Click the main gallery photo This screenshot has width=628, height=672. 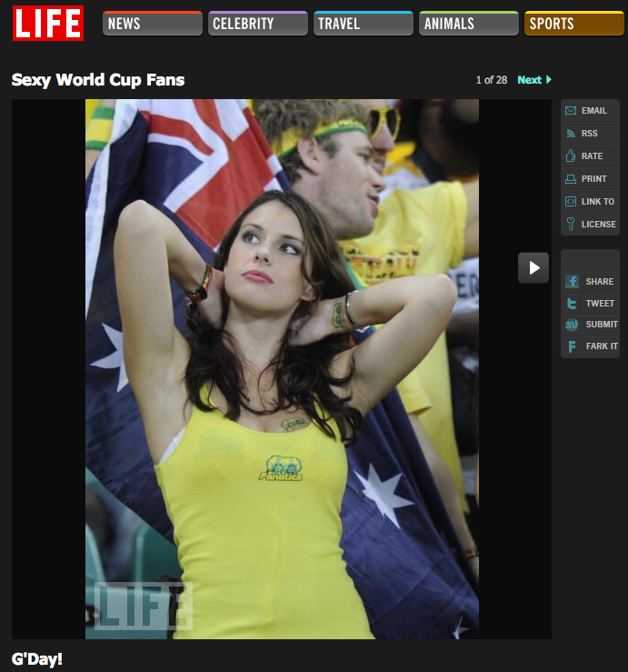pyautogui.click(x=282, y=369)
